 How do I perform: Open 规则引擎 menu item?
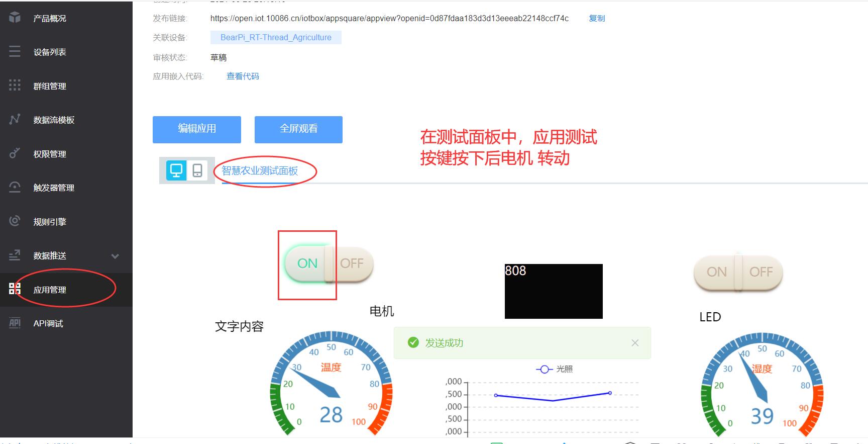tap(66, 222)
